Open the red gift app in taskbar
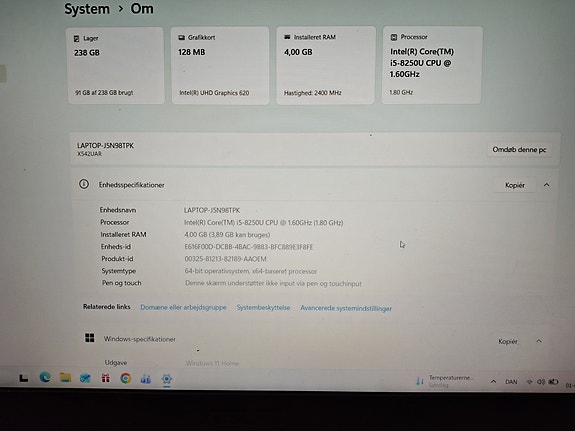Screen dimensions: 575x431 [x=106, y=378]
